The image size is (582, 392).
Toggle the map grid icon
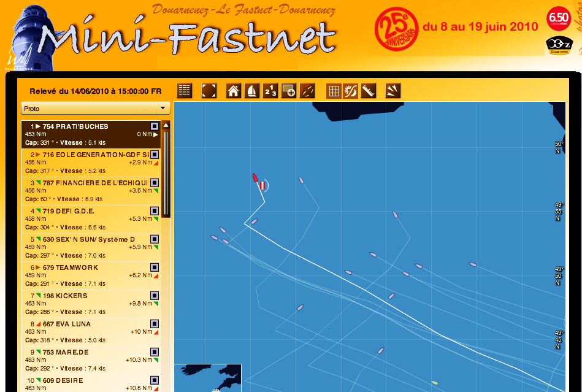[334, 91]
